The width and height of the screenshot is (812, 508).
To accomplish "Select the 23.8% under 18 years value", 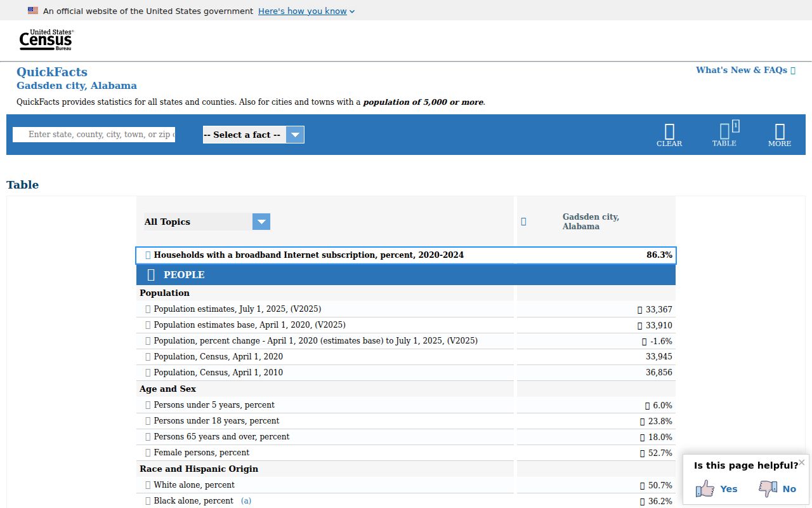I will [660, 422].
